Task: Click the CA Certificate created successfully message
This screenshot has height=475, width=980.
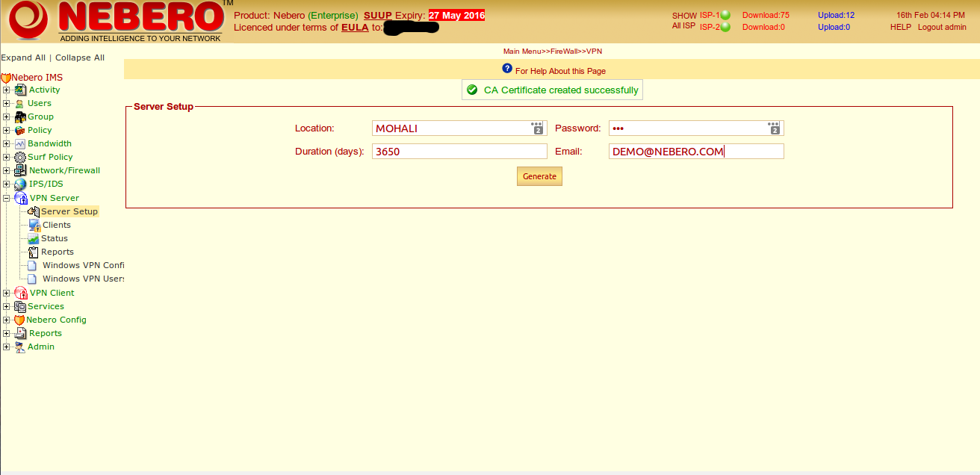Action: 552,90
